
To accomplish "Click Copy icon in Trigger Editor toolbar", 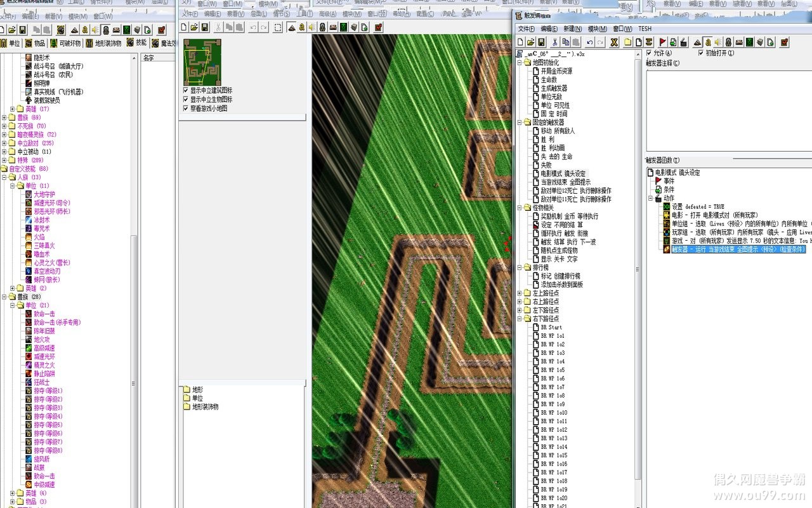I will [x=565, y=43].
